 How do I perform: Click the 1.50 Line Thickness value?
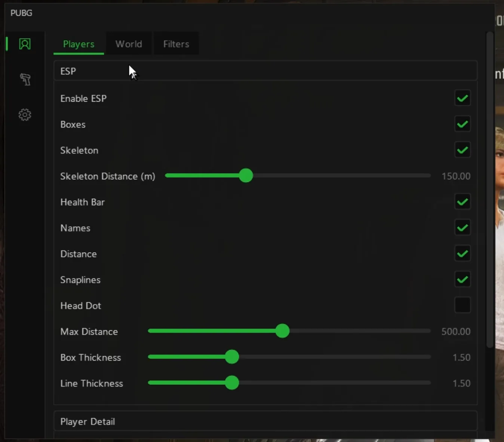(x=461, y=383)
